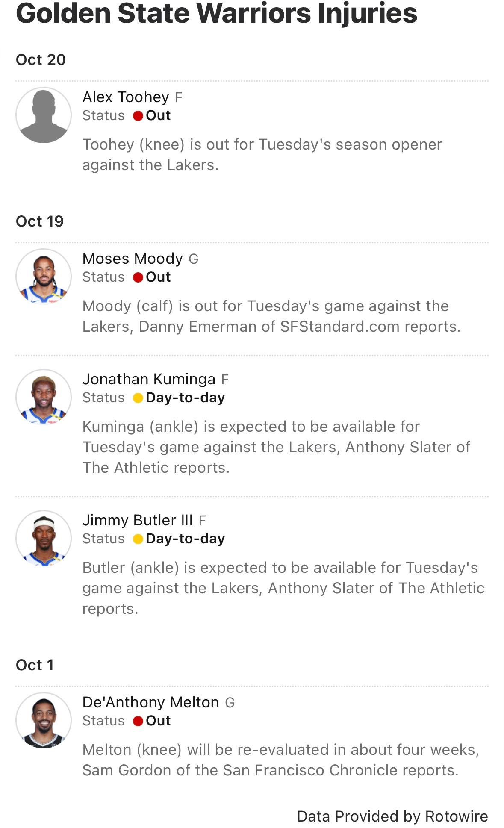Screen dimensions: 504x828
Task: Select the Oct 19 date header
Action: click(39, 221)
